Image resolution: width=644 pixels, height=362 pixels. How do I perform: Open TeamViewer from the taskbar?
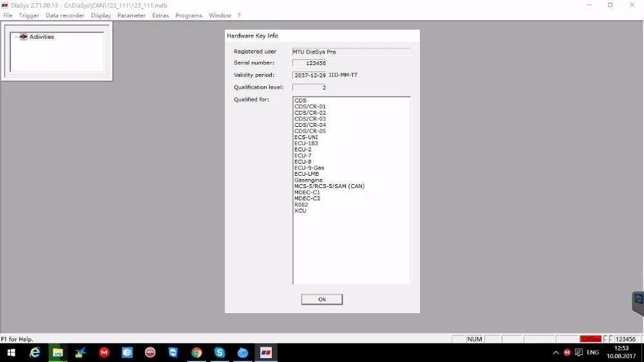(x=173, y=352)
